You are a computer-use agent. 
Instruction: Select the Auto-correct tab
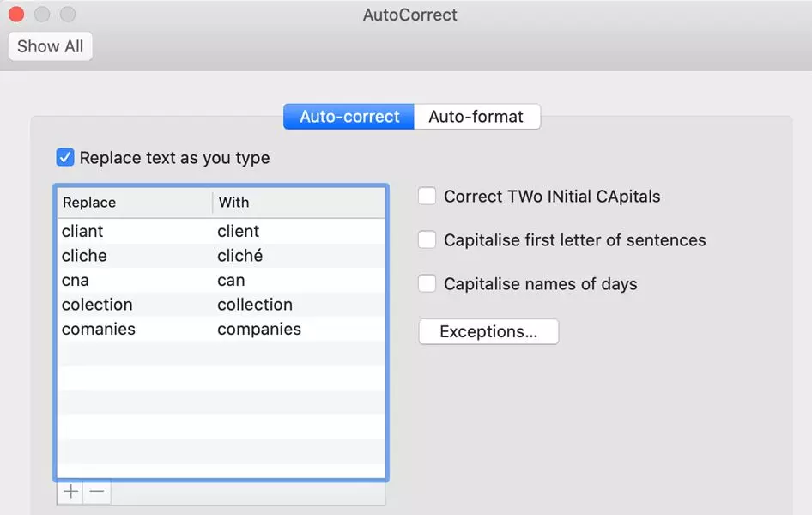click(347, 115)
